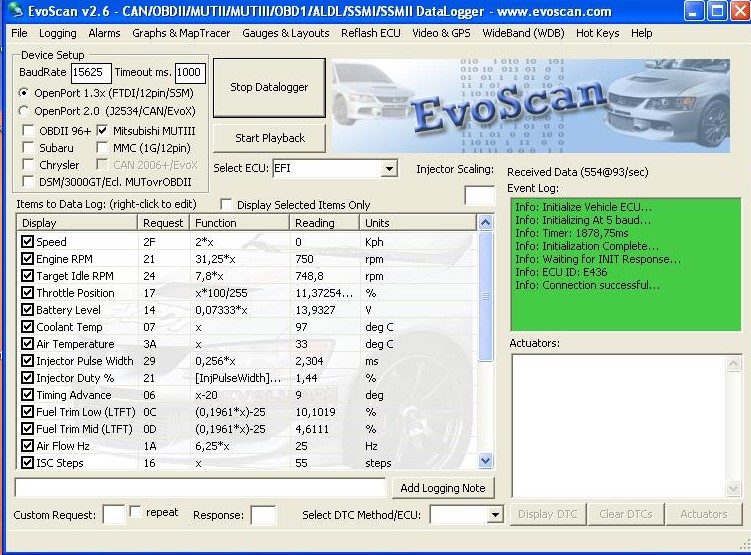The width and height of the screenshot is (751, 555).
Task: Click the Request column header
Action: point(164,223)
